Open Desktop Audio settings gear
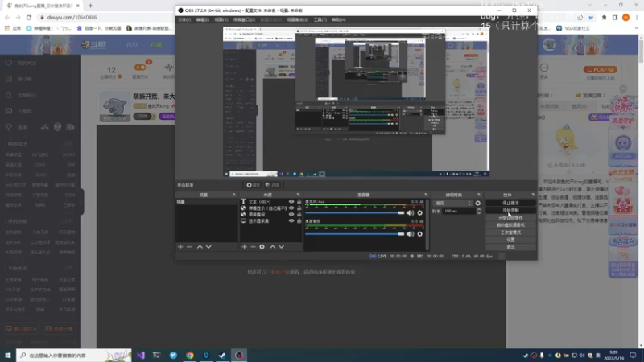 coord(419,234)
